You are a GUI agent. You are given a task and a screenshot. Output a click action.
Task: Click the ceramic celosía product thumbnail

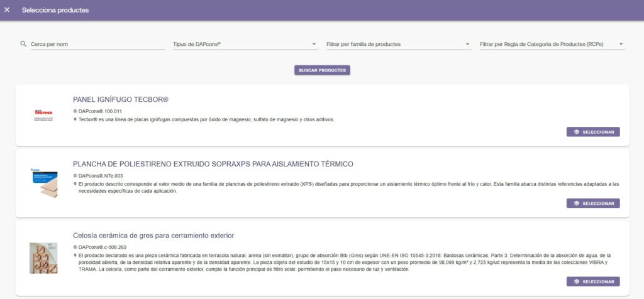pyautogui.click(x=44, y=258)
